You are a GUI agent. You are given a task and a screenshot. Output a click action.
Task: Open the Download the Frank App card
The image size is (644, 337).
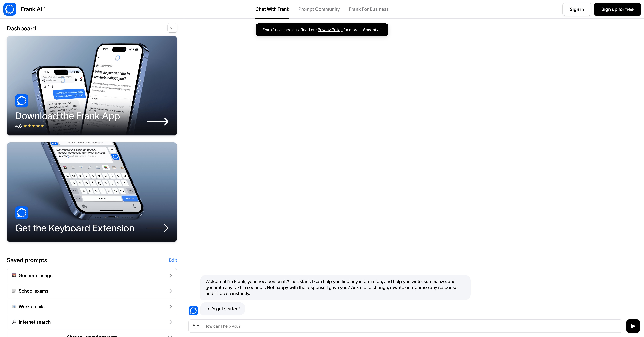[x=92, y=86]
